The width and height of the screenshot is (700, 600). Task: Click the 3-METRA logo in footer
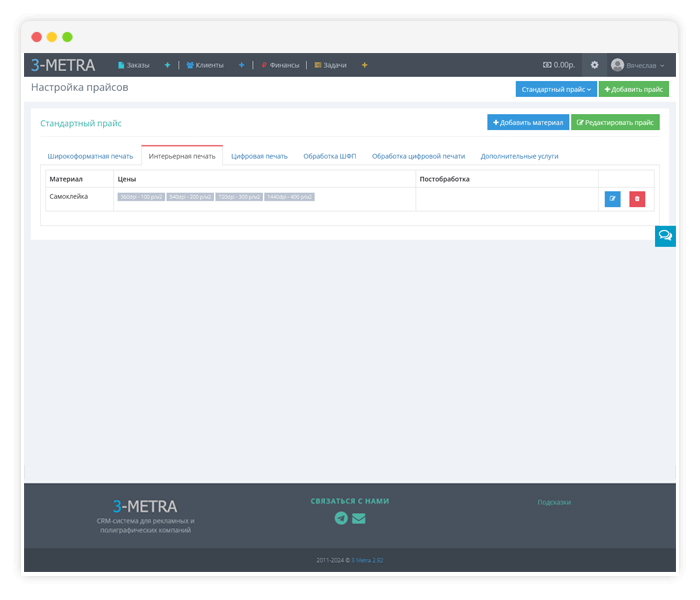[x=145, y=506]
